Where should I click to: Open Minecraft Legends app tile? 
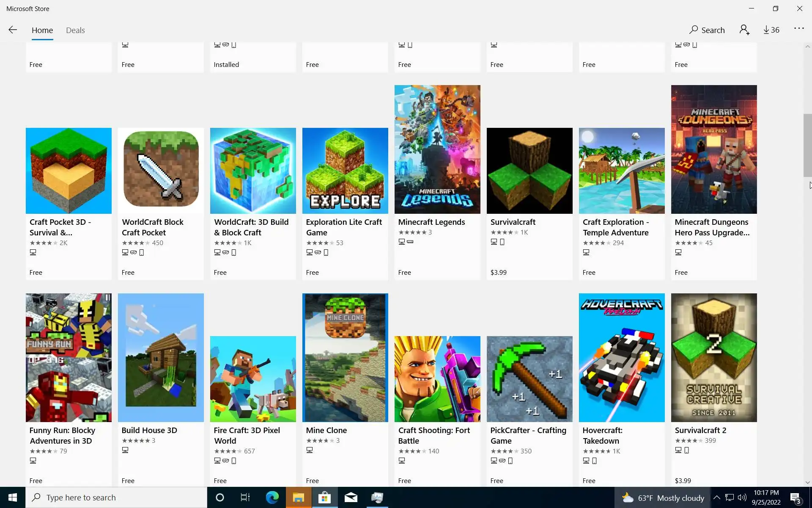tap(437, 149)
